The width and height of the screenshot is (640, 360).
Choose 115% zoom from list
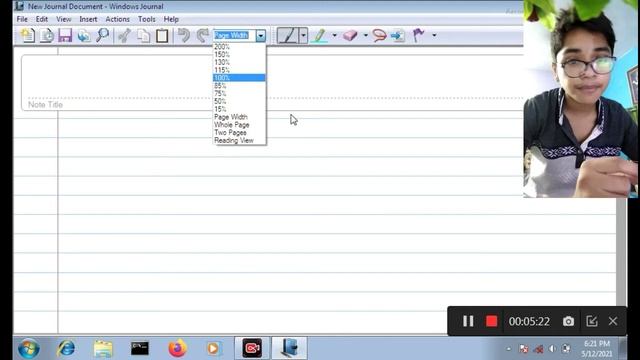[x=239, y=70]
